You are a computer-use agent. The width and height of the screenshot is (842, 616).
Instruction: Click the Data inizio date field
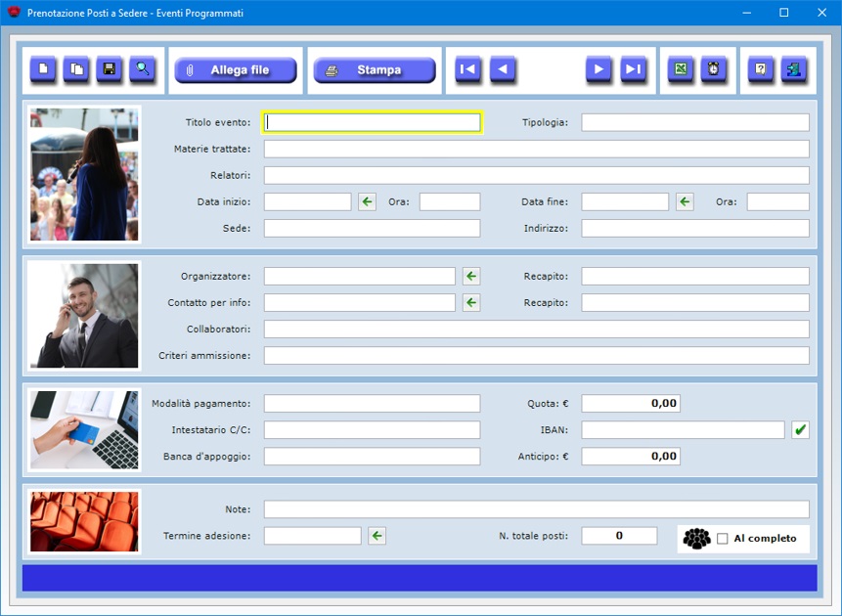[308, 202]
